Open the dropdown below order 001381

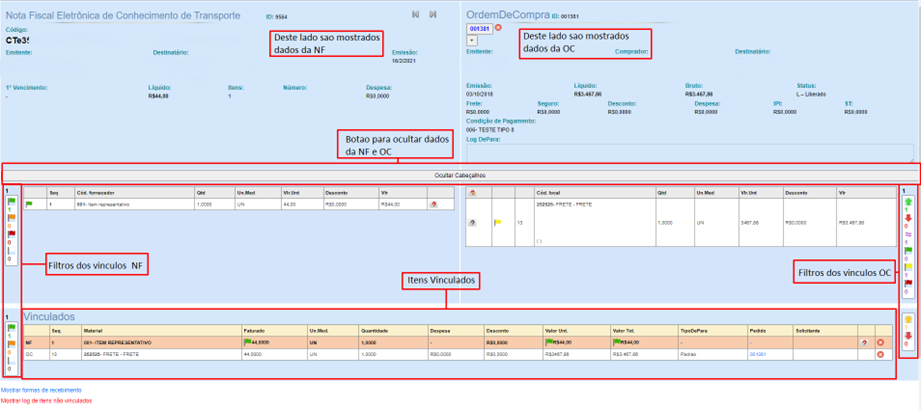point(472,40)
